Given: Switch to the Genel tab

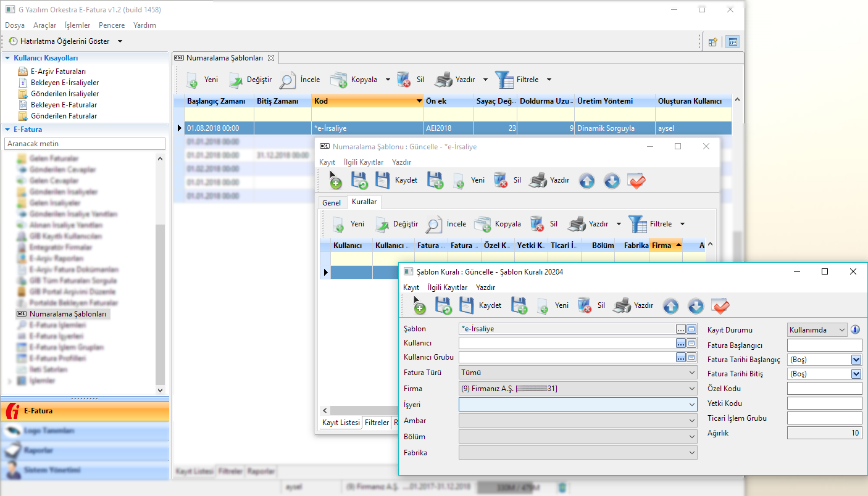Looking at the screenshot, I should (332, 202).
